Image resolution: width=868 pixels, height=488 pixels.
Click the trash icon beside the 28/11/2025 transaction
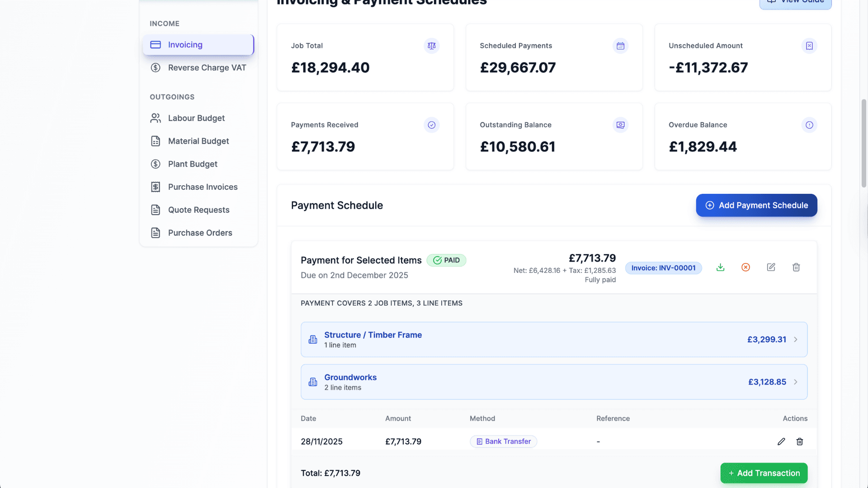pyautogui.click(x=799, y=441)
